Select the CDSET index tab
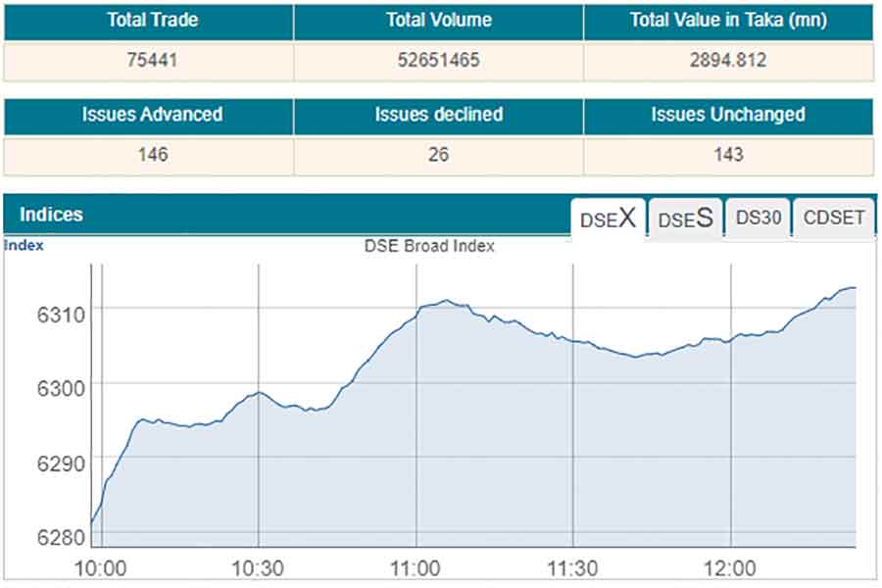 tap(832, 219)
